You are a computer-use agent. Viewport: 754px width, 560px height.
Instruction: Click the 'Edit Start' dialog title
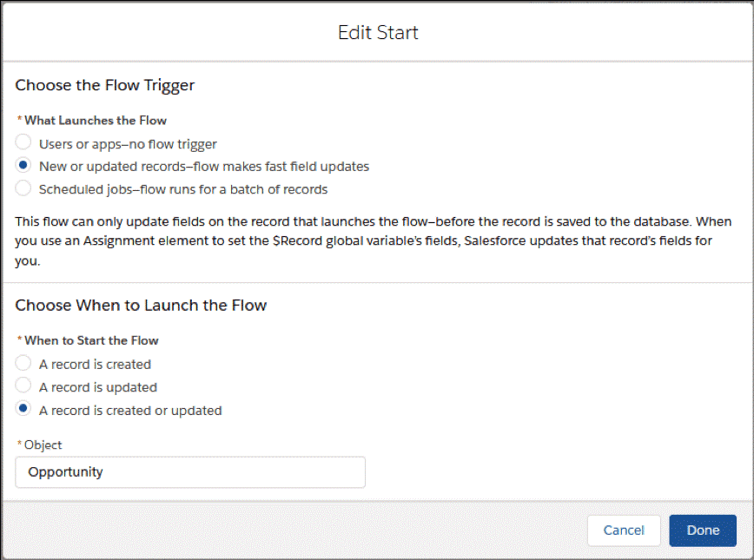coord(377,33)
